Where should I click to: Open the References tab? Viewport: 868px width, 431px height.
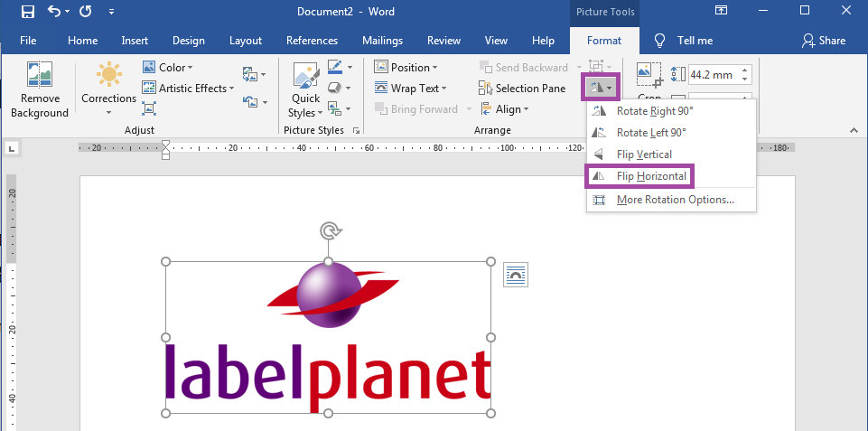click(313, 41)
